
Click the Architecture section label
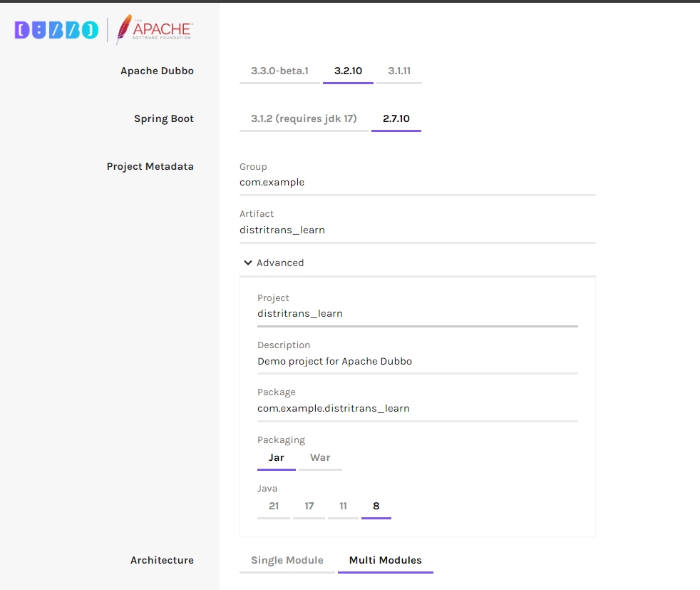[162, 561]
